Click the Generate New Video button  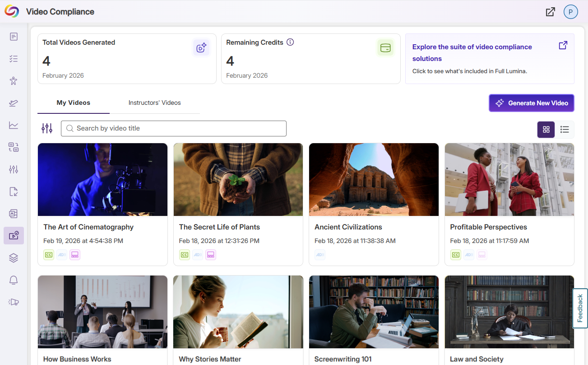[x=531, y=103]
